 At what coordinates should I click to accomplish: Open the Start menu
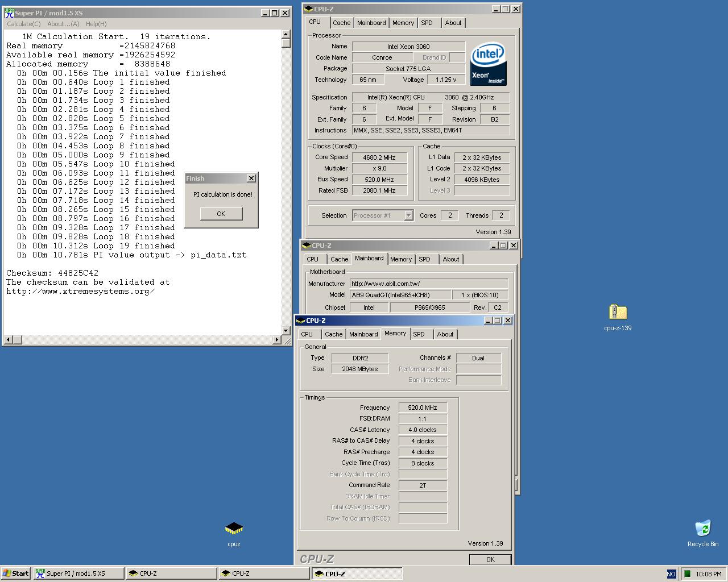pyautogui.click(x=16, y=573)
